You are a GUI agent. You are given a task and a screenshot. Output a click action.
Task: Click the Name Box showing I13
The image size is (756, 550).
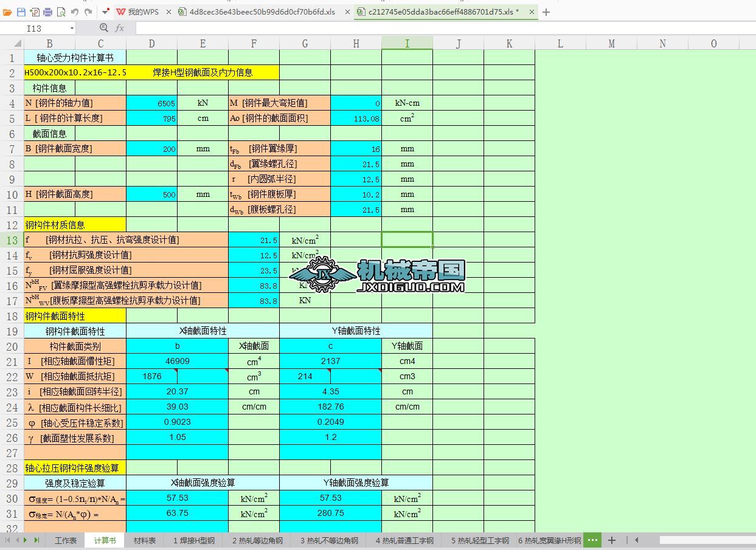pos(35,28)
